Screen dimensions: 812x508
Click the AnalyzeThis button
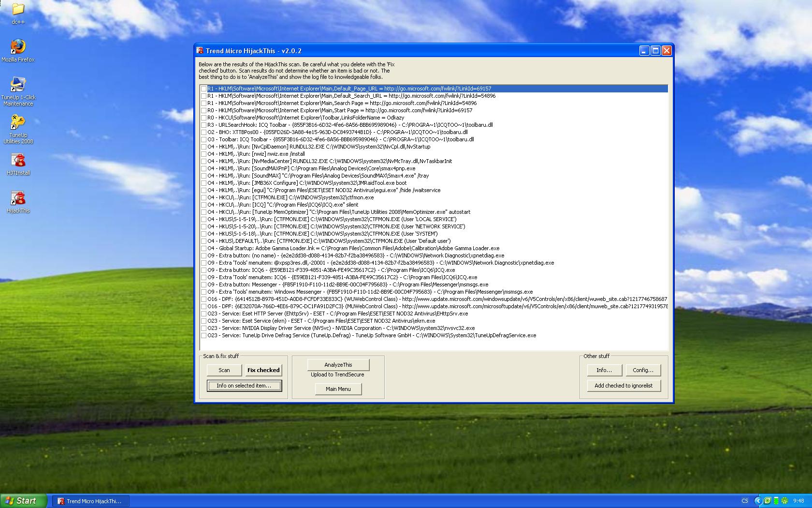click(x=338, y=365)
